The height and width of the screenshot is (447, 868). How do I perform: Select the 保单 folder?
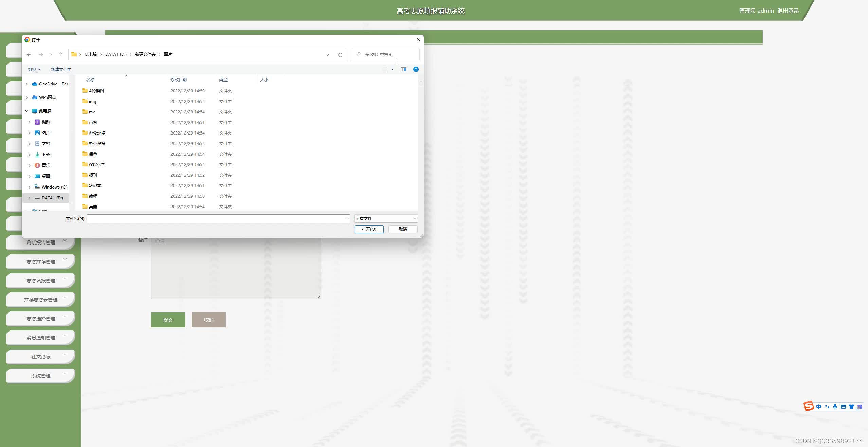pyautogui.click(x=90, y=154)
